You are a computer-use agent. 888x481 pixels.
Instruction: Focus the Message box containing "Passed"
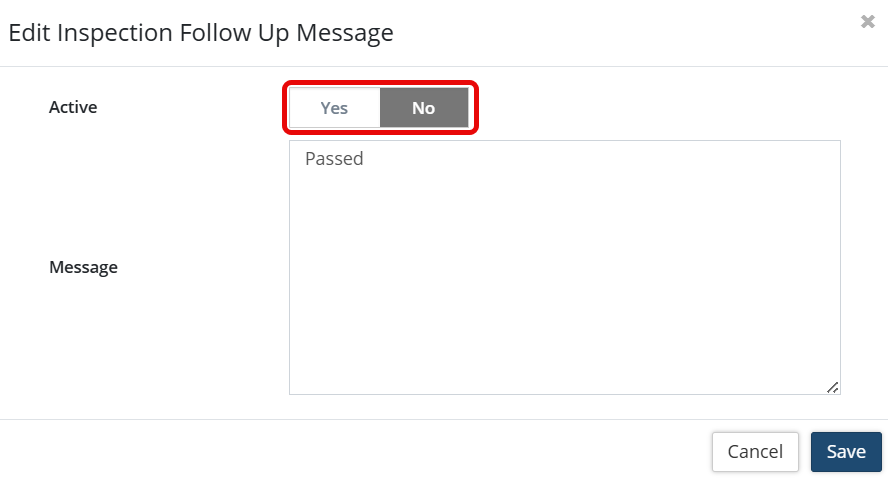coord(564,267)
